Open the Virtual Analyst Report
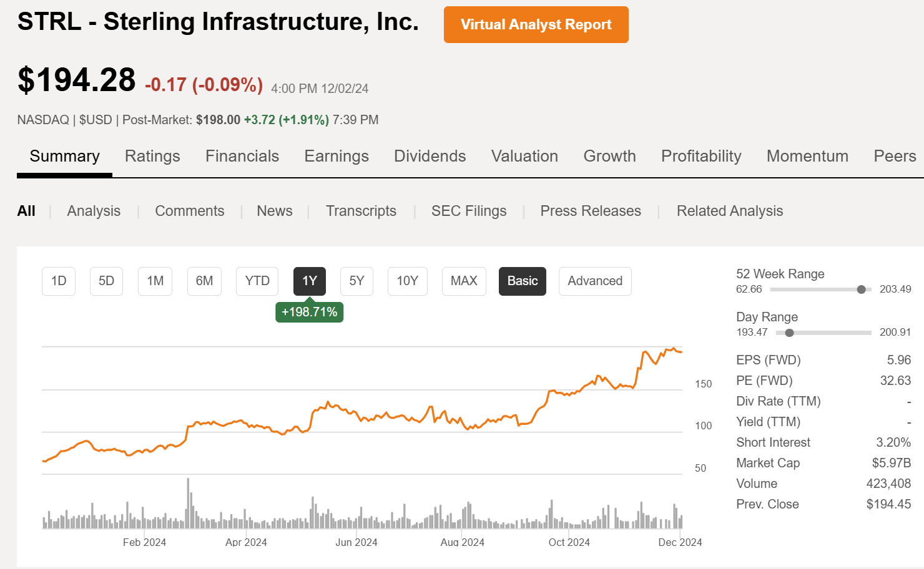 click(536, 25)
